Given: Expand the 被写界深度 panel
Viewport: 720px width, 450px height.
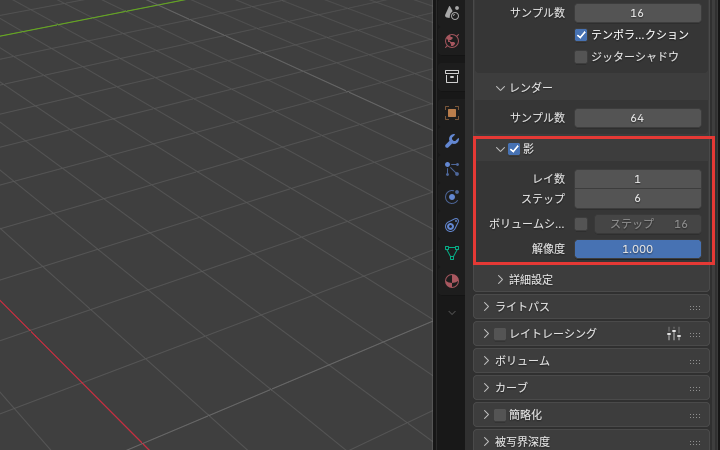Looking at the screenshot, I should pos(486,442).
